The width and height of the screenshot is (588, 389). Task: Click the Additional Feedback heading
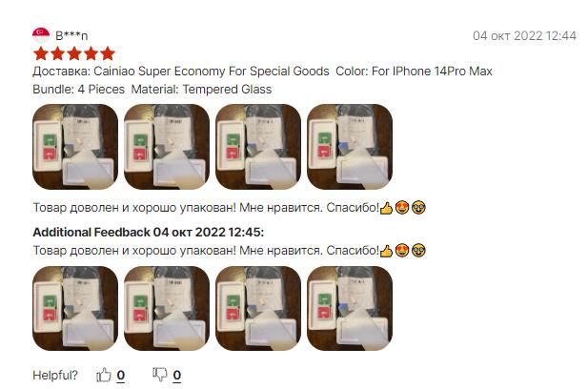tap(149, 233)
